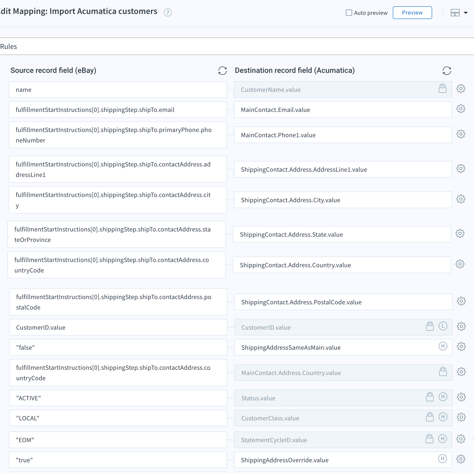Click lock icon on MainContact.Address.Country.value

[x=443, y=372]
